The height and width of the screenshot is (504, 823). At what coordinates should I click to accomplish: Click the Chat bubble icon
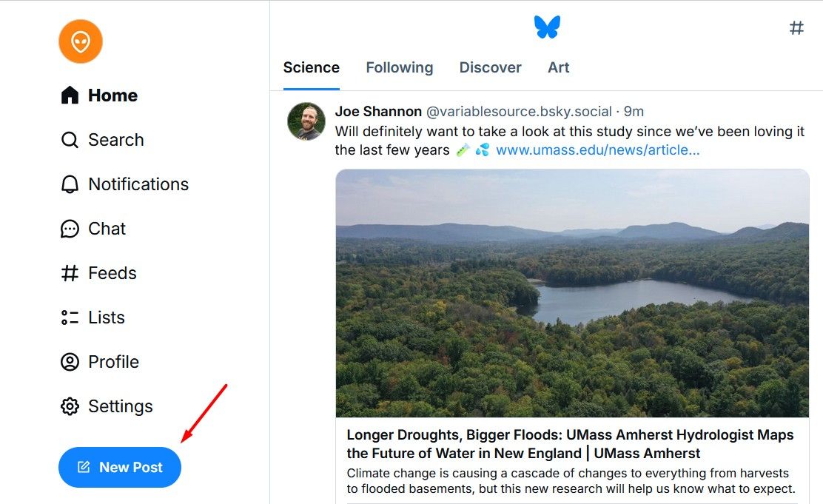tap(70, 229)
